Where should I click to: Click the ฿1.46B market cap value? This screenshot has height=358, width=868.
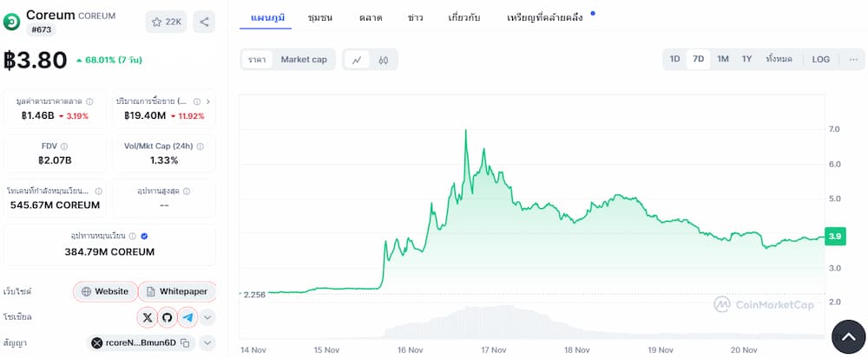point(37,115)
